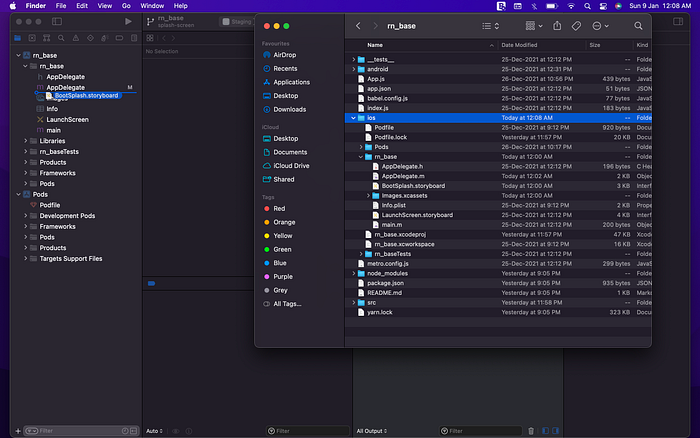The width and height of the screenshot is (700, 438).
Task: Sort Finder list by Size column
Action: point(595,45)
